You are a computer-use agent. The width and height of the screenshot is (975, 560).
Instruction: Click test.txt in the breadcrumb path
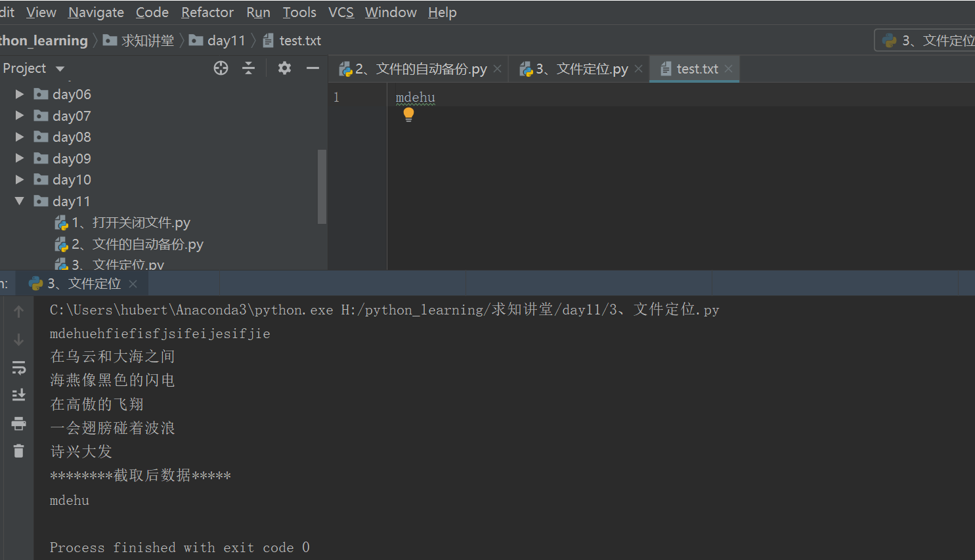pyautogui.click(x=300, y=41)
